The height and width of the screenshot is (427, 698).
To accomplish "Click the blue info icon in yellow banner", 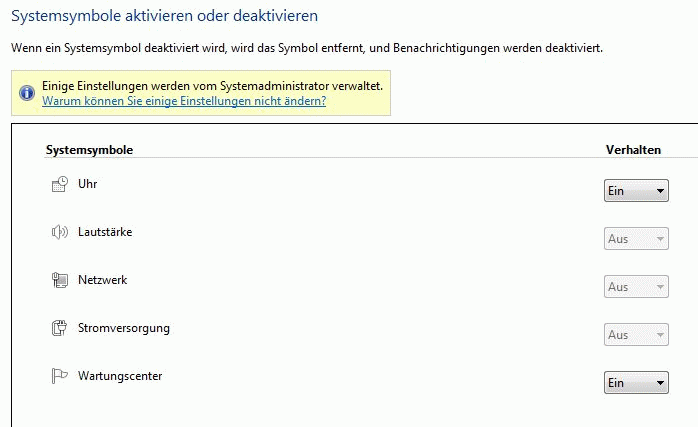I will [x=27, y=93].
